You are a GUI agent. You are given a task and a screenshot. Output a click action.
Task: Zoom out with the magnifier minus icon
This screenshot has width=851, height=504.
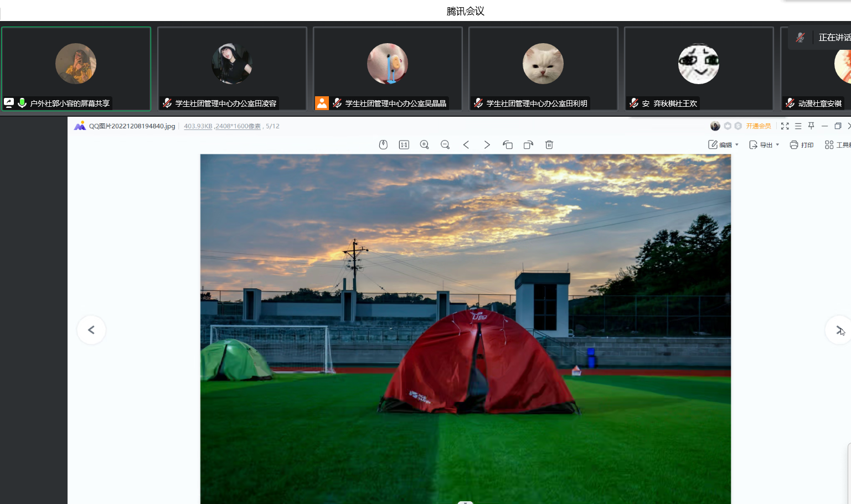[x=445, y=145]
